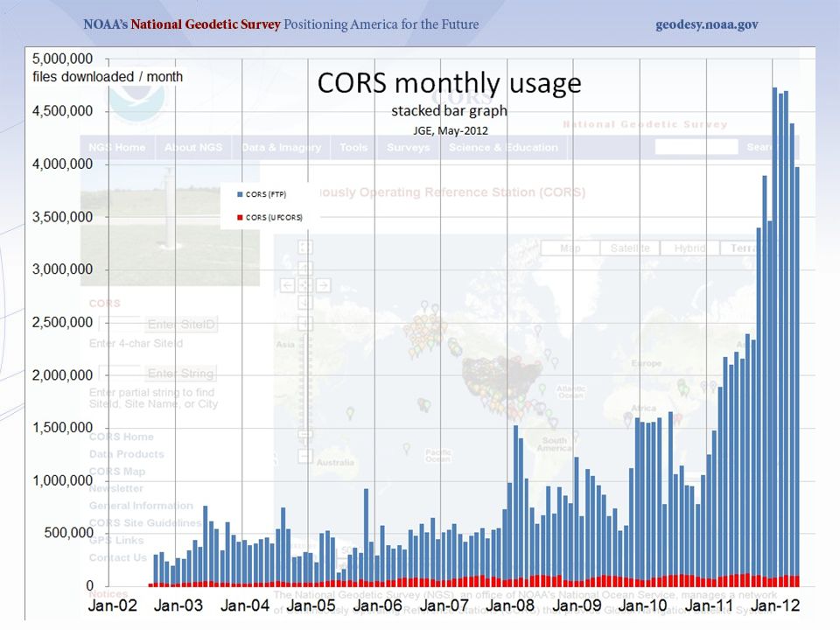This screenshot has width=840, height=630.
Task: Click the 1,500,000 y-axis value
Action: (62, 428)
